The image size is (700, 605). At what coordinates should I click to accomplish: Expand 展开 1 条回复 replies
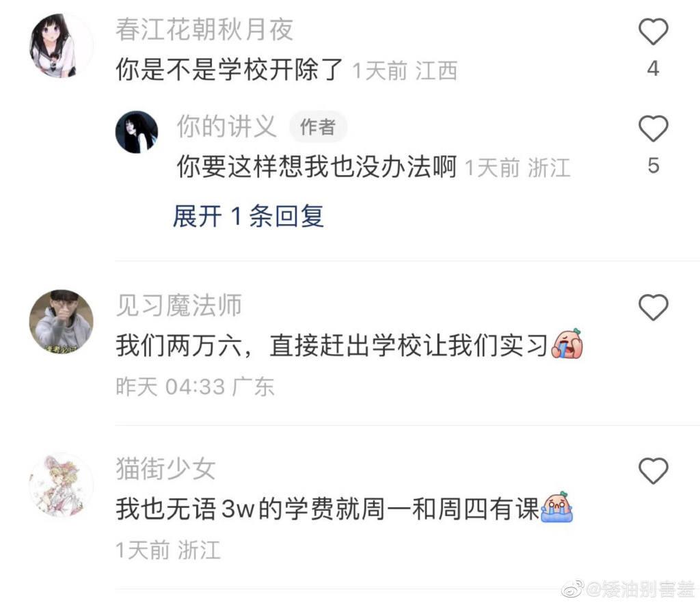coord(248,216)
